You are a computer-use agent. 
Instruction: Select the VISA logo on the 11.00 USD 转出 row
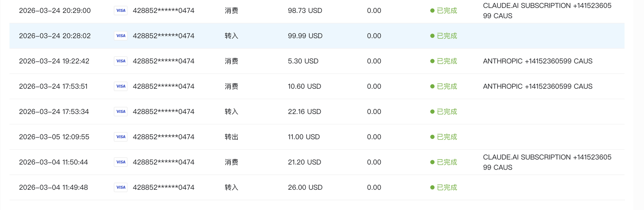(121, 137)
